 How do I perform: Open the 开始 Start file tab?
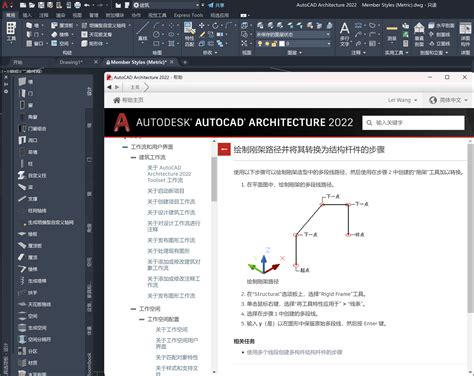coord(18,62)
